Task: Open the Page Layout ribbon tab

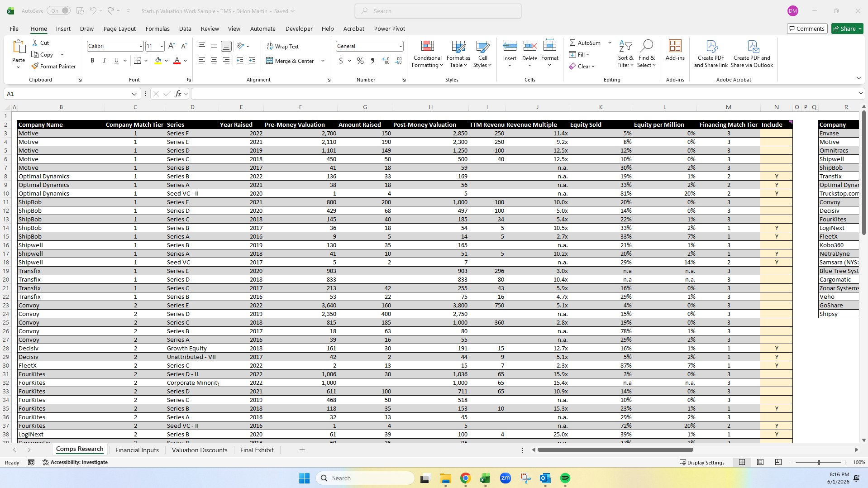Action: [119, 29]
